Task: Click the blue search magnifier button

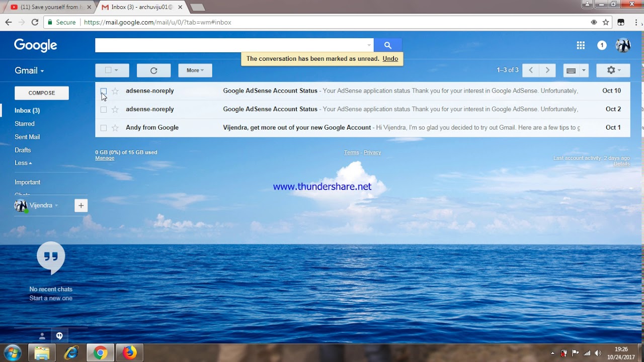Action: (x=387, y=45)
